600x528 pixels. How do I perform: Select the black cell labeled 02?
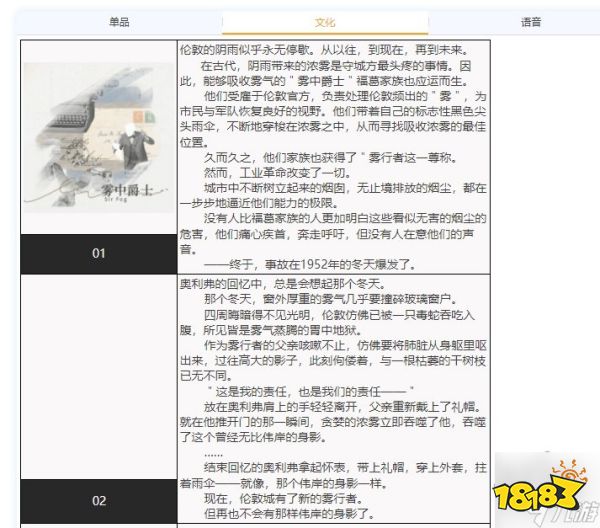tap(98, 500)
